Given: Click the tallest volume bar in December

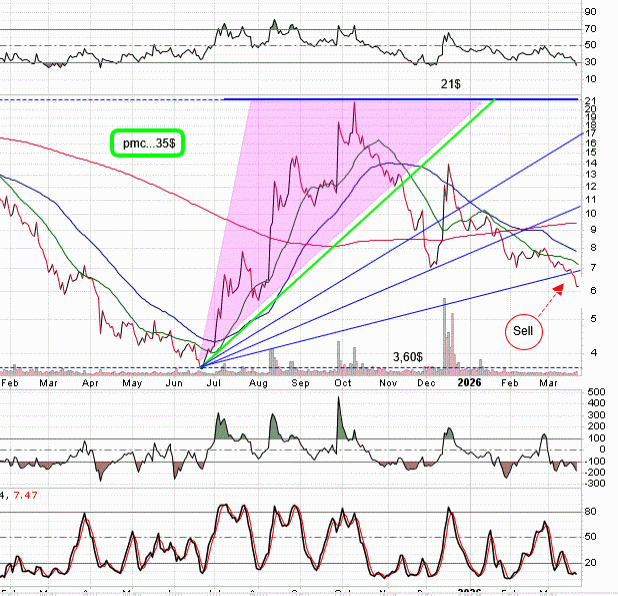Looking at the screenshot, I should point(445,335).
